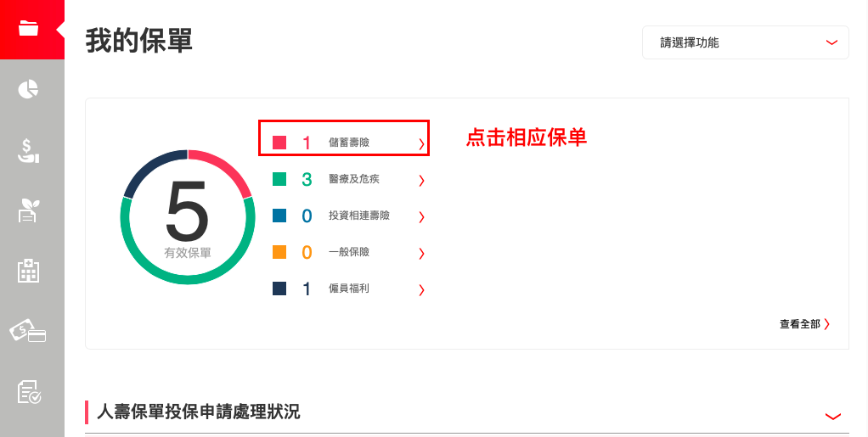Select the cash and card sidebar icon
The height and width of the screenshot is (437, 868).
pos(28,331)
